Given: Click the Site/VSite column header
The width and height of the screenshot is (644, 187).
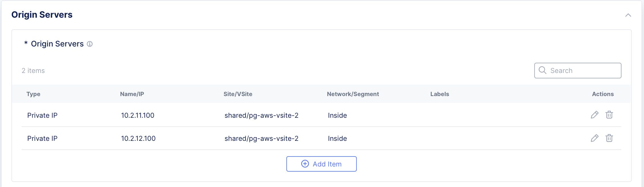Looking at the screenshot, I should (x=238, y=94).
